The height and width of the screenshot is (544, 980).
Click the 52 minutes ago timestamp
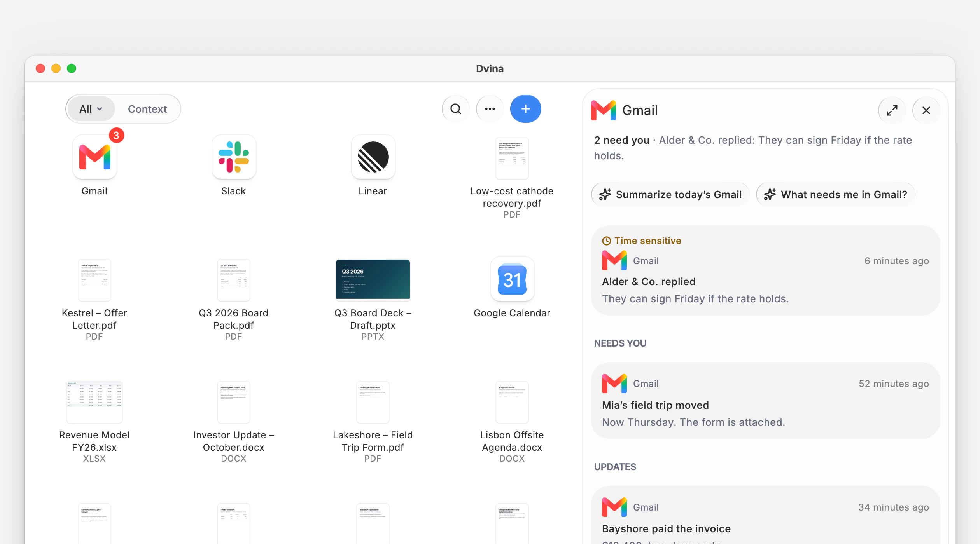[x=894, y=384]
